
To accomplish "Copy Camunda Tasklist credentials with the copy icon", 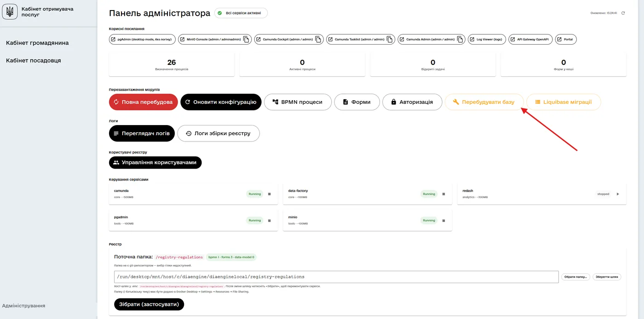I will click(x=390, y=40).
